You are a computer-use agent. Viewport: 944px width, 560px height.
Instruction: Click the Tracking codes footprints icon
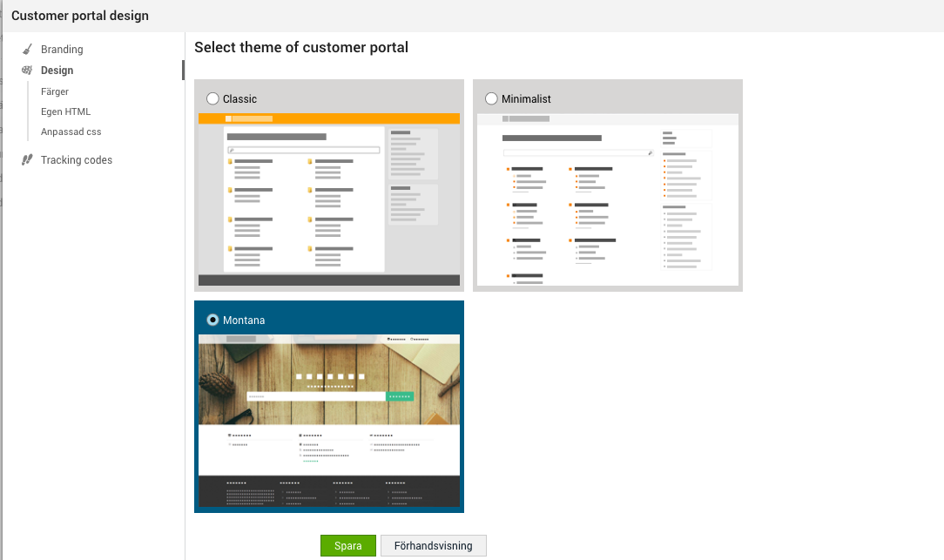(x=27, y=159)
